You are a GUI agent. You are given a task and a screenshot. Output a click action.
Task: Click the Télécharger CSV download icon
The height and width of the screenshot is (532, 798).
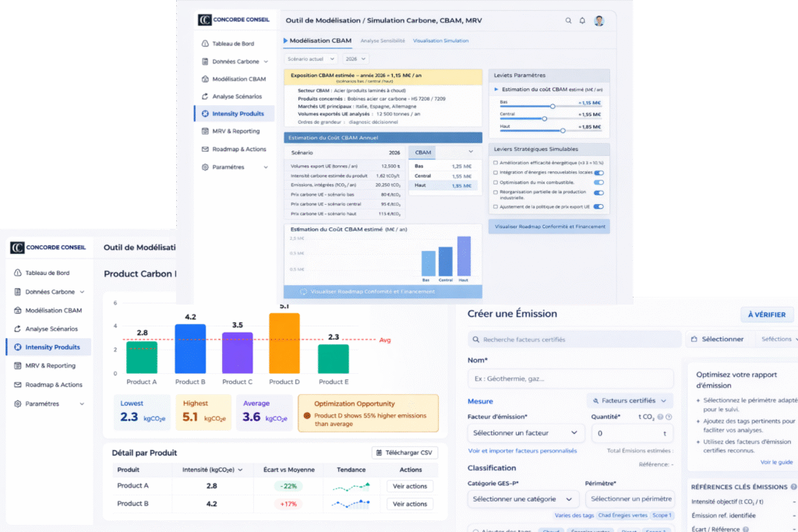tap(379, 453)
